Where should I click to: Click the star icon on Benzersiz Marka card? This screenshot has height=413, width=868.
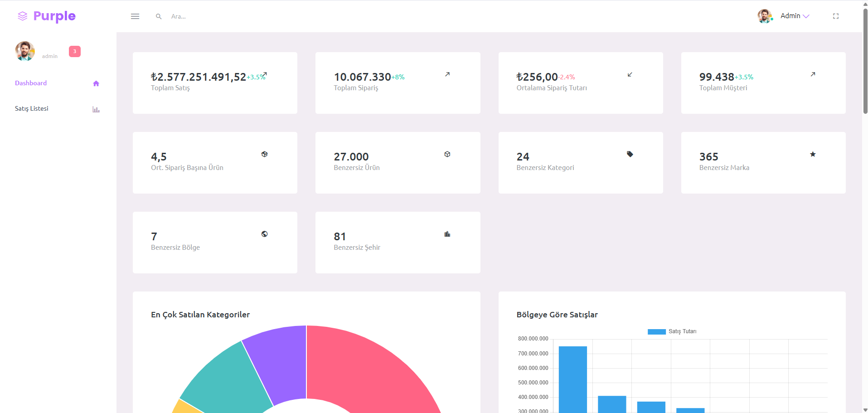813,154
